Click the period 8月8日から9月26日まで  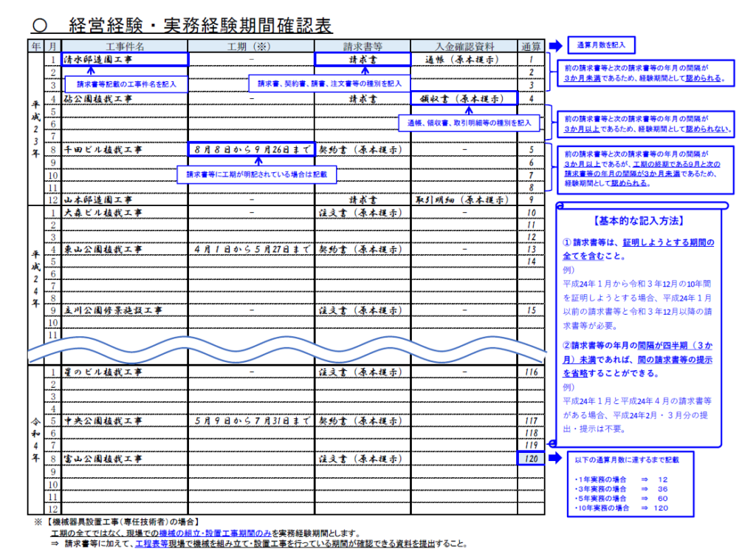point(251,149)
